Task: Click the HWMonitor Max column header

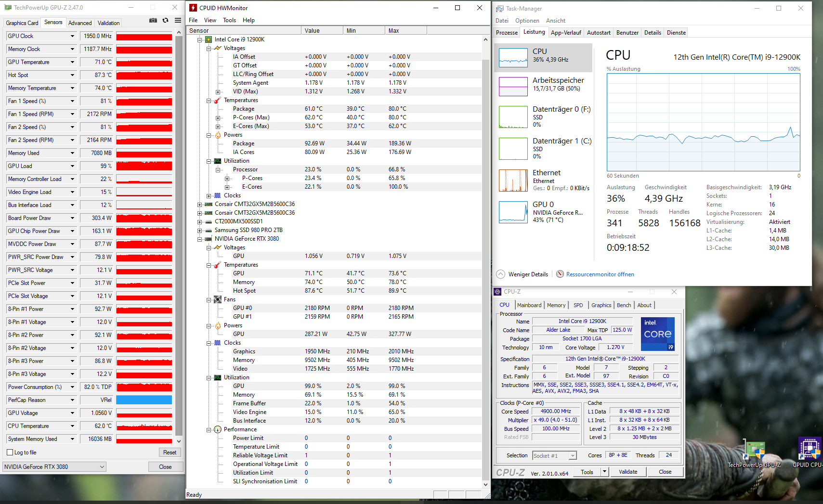Action: (406, 31)
